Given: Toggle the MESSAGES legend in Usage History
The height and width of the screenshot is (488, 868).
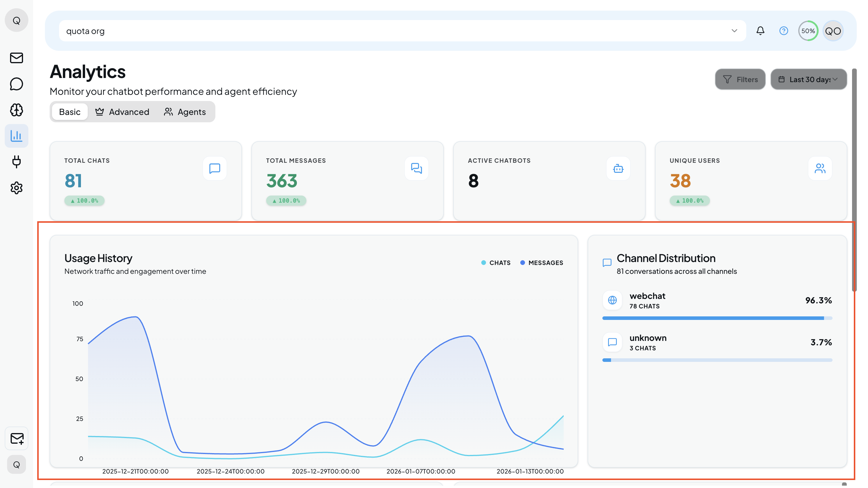Looking at the screenshot, I should [542, 263].
